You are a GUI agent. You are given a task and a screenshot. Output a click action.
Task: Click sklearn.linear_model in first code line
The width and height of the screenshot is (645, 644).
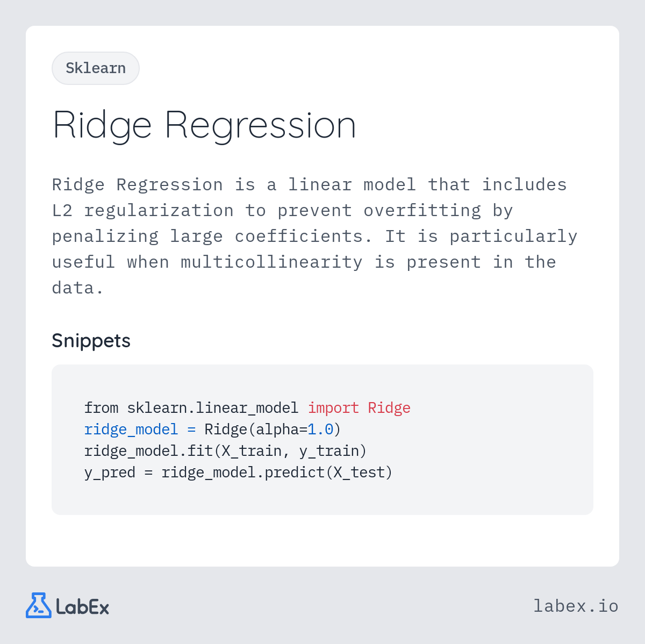(x=213, y=408)
